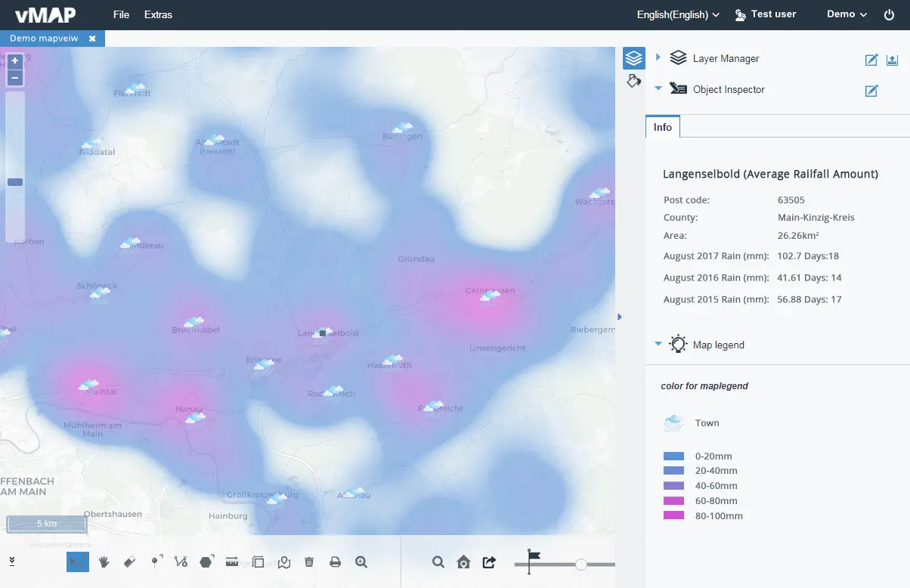Click the Town rain cloud legend icon

coord(673,423)
